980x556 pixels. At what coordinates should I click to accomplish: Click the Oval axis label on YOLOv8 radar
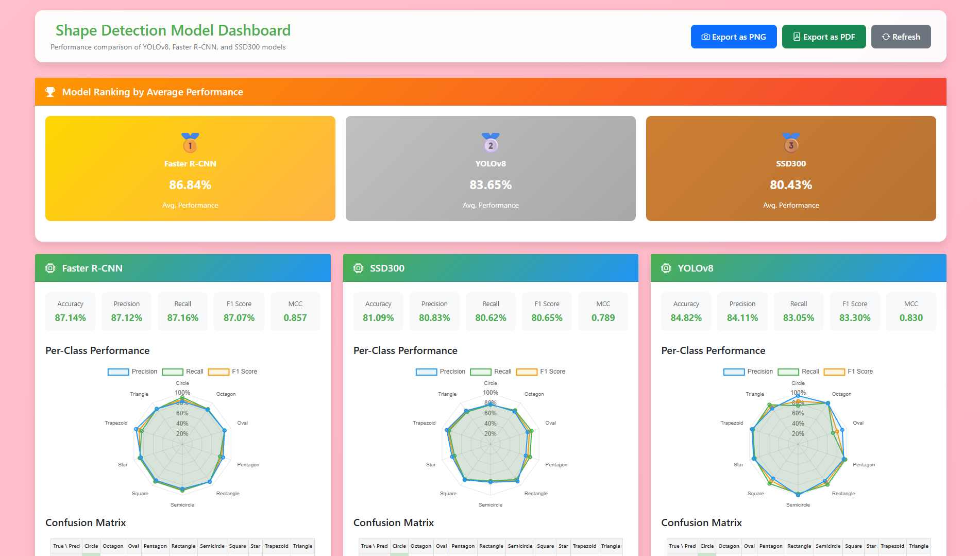858,423
